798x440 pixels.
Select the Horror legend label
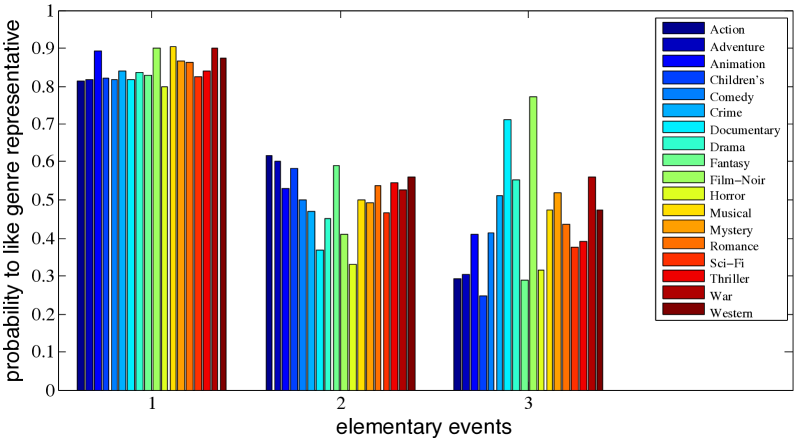(x=727, y=196)
